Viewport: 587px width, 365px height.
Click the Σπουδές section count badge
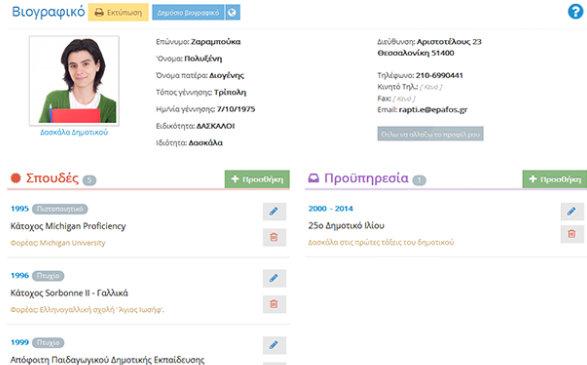click(89, 180)
